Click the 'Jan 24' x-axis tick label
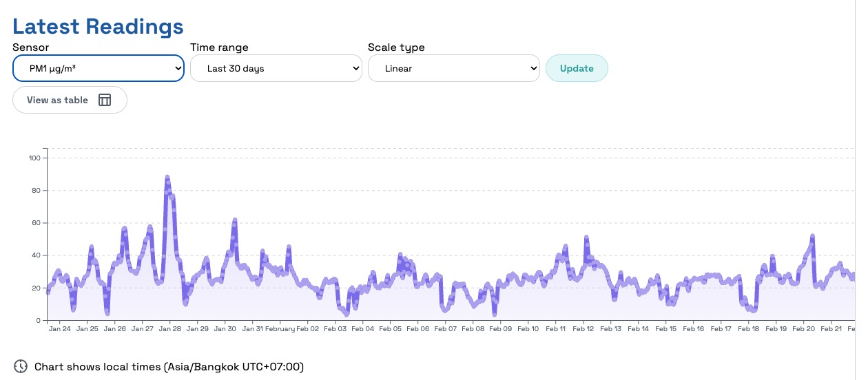Screen dimensions: 868x380 pos(60,329)
